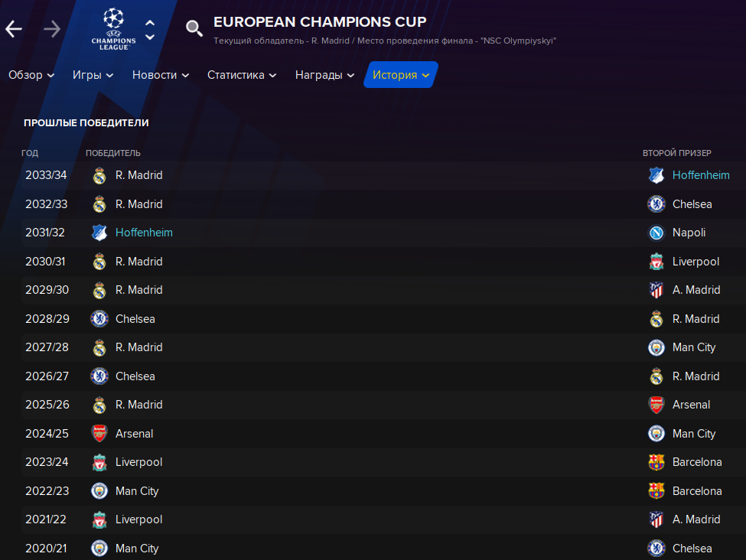Click Barcelona crest in 2023/24 runner-up row

pyautogui.click(x=656, y=462)
